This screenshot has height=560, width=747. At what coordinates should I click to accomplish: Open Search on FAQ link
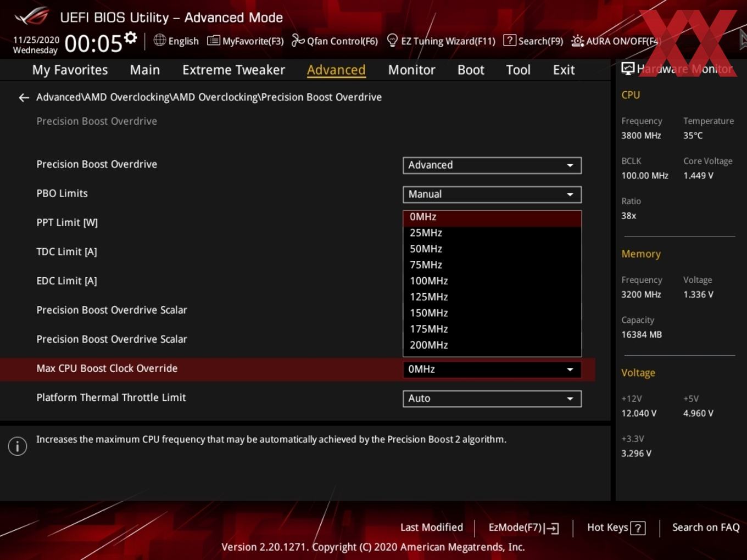click(706, 528)
